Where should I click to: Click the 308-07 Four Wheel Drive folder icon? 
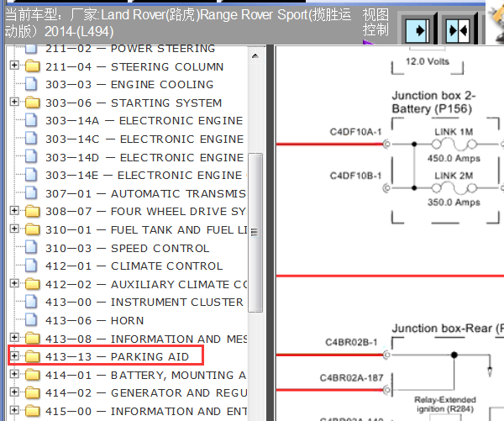pyautogui.click(x=33, y=211)
